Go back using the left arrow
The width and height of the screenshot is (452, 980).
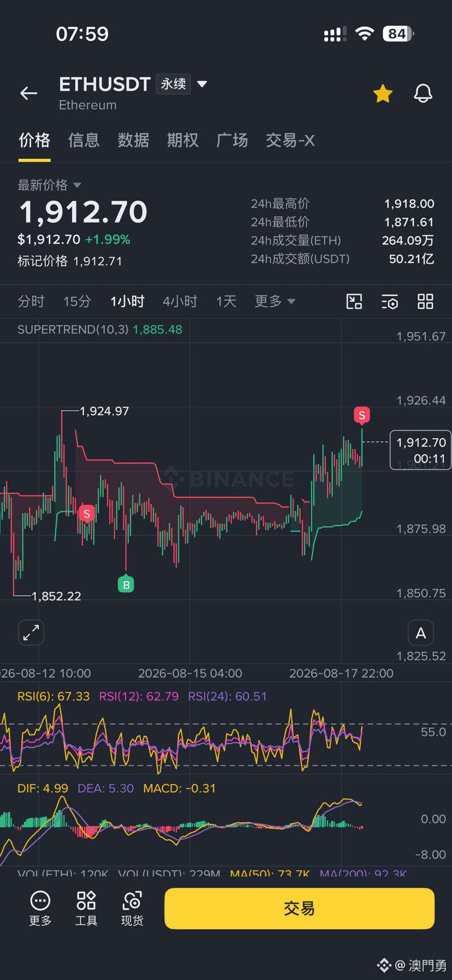(29, 93)
